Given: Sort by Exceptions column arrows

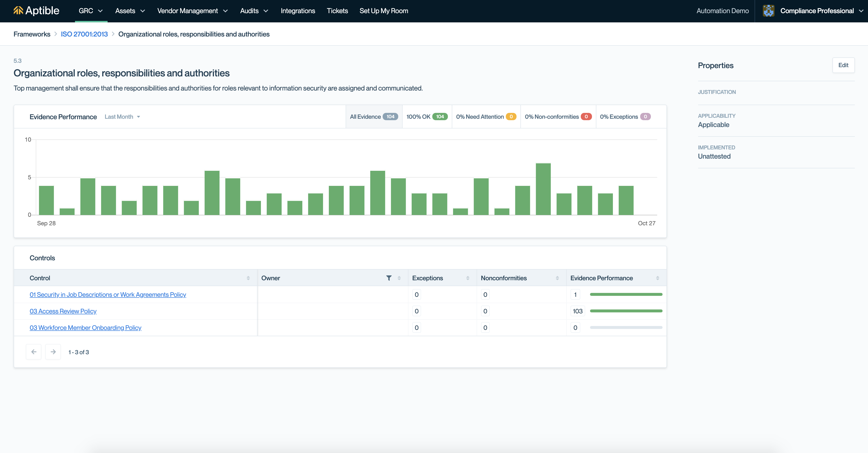Looking at the screenshot, I should [x=468, y=278].
